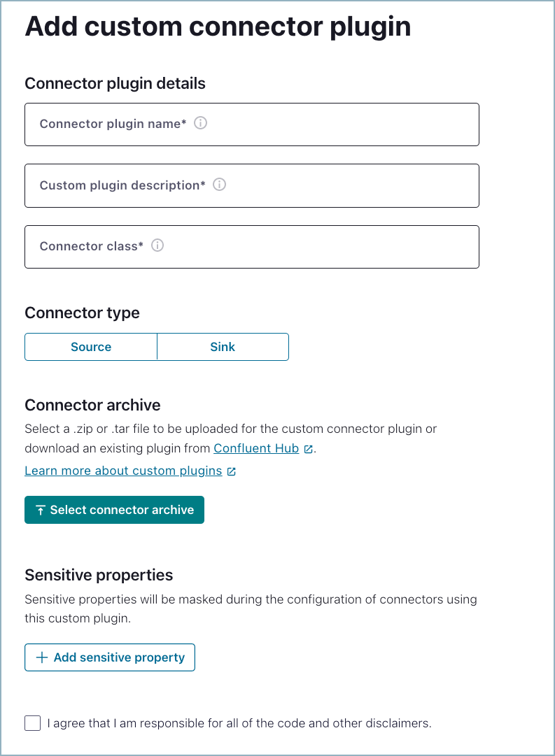This screenshot has height=756, width=555.
Task: Click the 'I agree' disclaimer label text
Action: tap(238, 723)
